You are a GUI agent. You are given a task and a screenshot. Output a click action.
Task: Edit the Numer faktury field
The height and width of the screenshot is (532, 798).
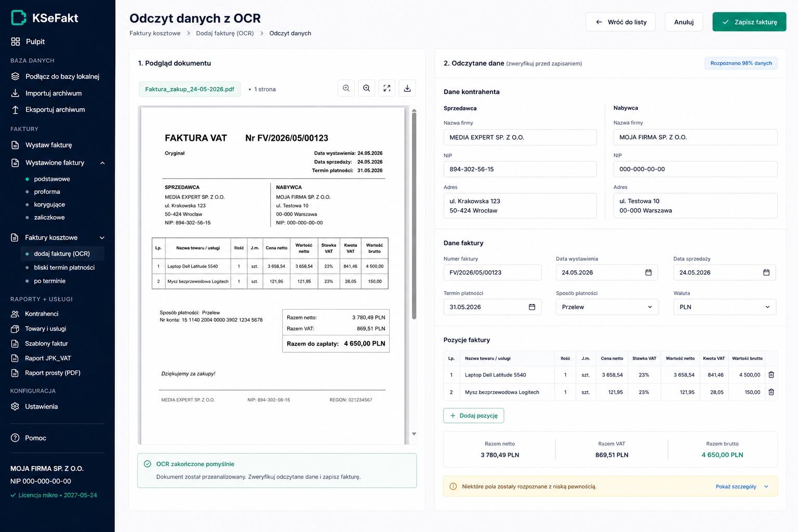point(493,272)
